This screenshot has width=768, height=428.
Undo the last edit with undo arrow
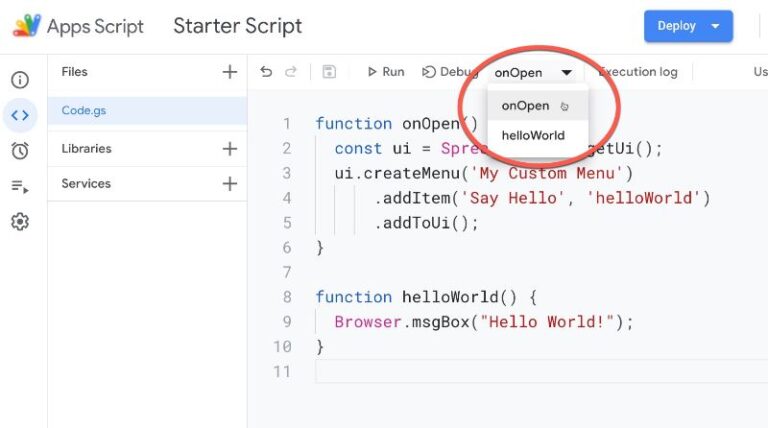coord(266,72)
